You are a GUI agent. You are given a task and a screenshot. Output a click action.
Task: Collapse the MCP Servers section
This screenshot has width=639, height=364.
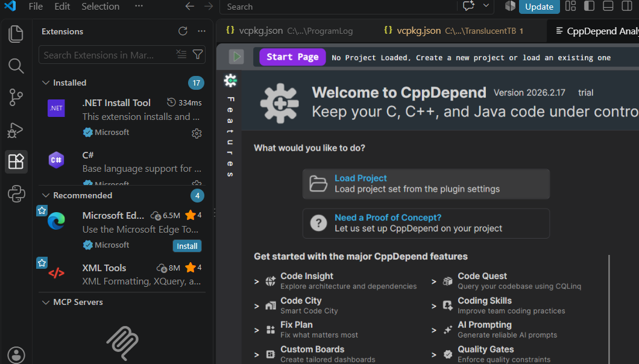(x=46, y=303)
